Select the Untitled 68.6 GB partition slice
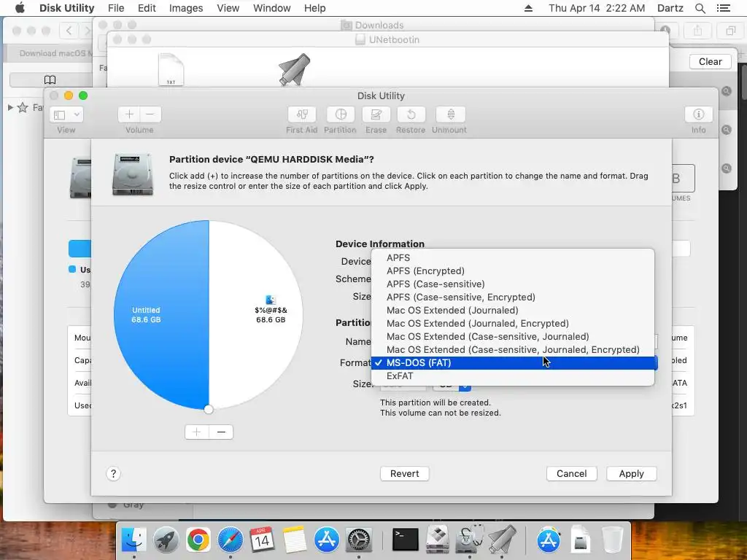The image size is (747, 560). tap(160, 315)
